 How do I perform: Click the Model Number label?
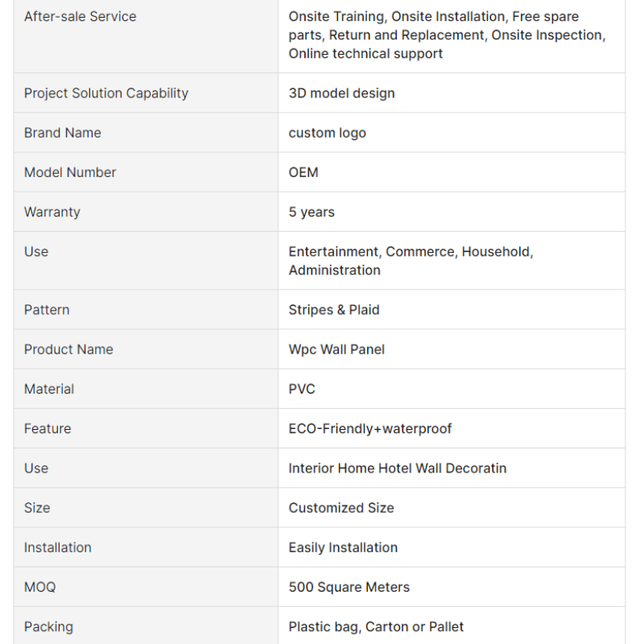[x=70, y=172]
